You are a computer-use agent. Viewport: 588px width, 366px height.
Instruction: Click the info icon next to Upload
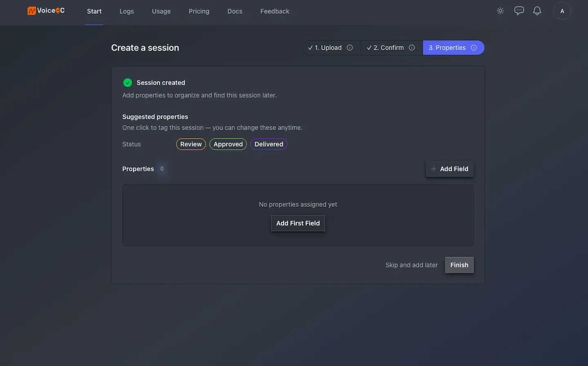point(350,48)
